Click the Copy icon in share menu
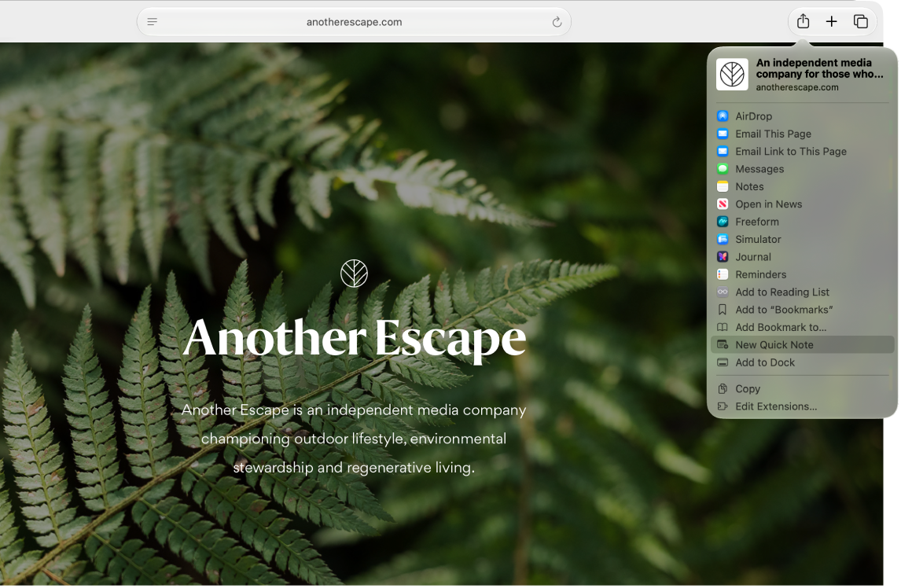The image size is (901, 588). (x=724, y=390)
